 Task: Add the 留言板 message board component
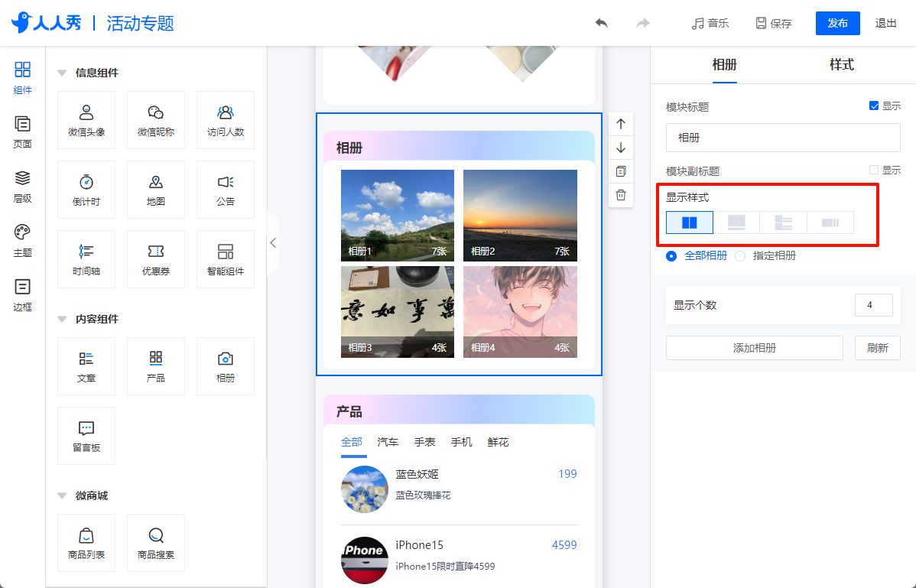tap(86, 436)
